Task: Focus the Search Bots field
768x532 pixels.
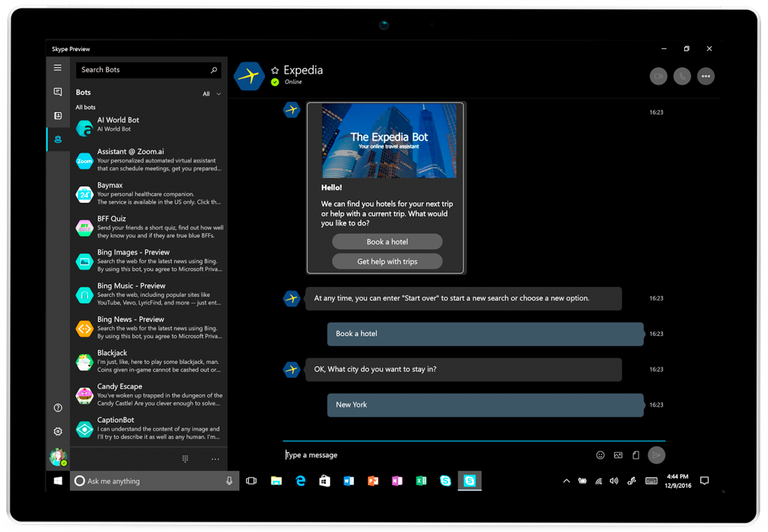Action: tap(148, 70)
